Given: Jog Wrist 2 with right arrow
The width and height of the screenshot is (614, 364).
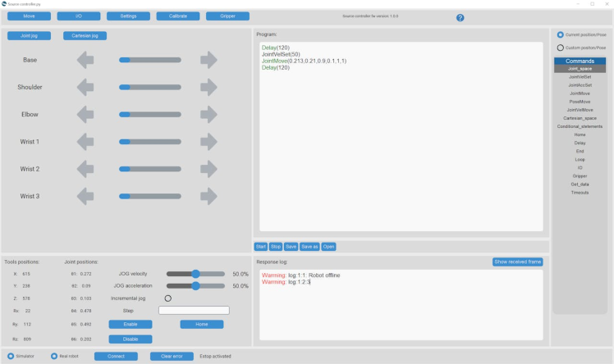Looking at the screenshot, I should coord(208,169).
